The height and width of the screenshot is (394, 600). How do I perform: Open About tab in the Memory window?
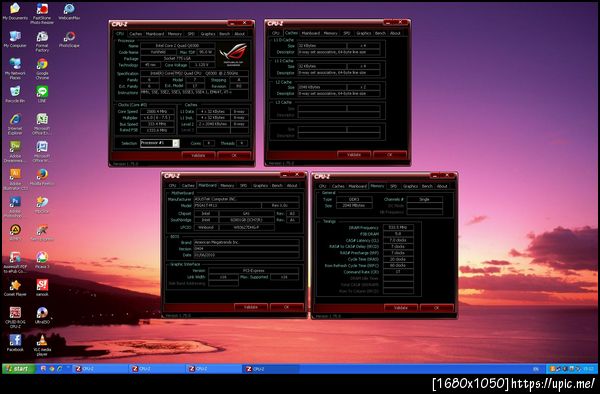coord(442,186)
